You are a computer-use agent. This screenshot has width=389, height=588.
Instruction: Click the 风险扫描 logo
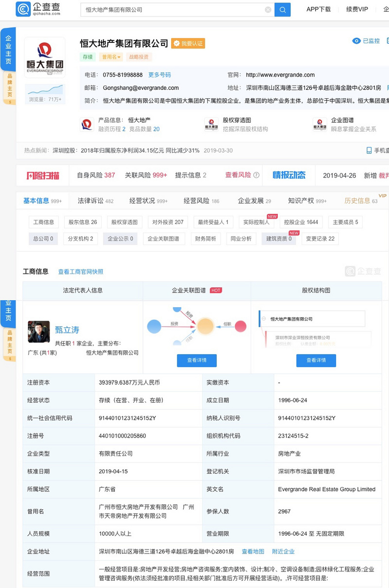pyautogui.click(x=43, y=175)
